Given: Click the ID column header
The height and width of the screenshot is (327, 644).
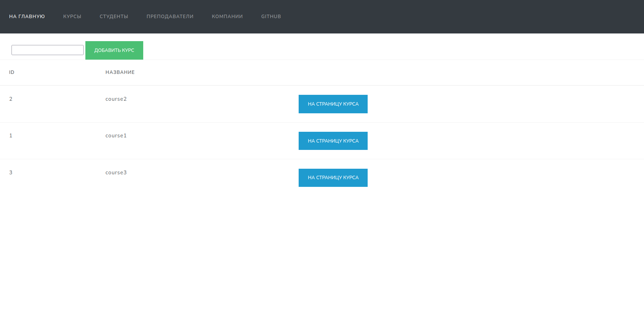Looking at the screenshot, I should coord(11,72).
